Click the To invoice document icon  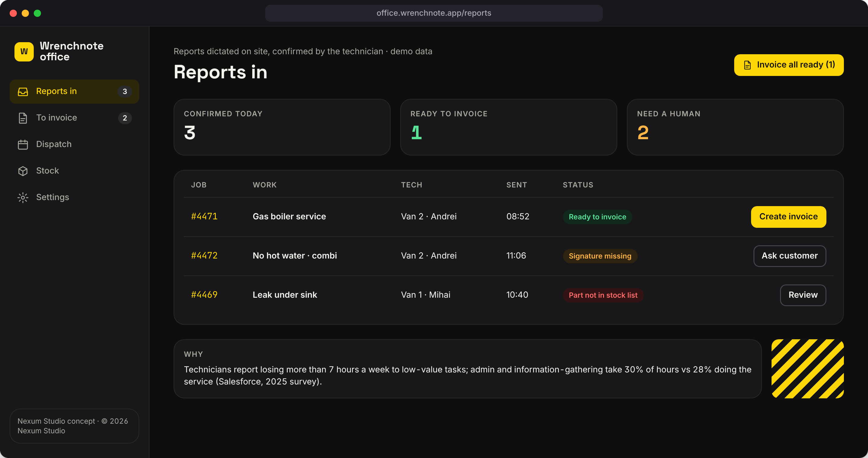tap(23, 118)
